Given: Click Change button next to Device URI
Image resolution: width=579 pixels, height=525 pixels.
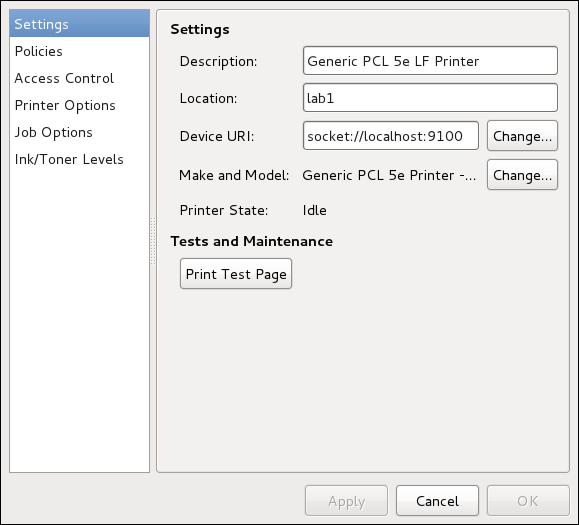Looking at the screenshot, I should [522, 136].
